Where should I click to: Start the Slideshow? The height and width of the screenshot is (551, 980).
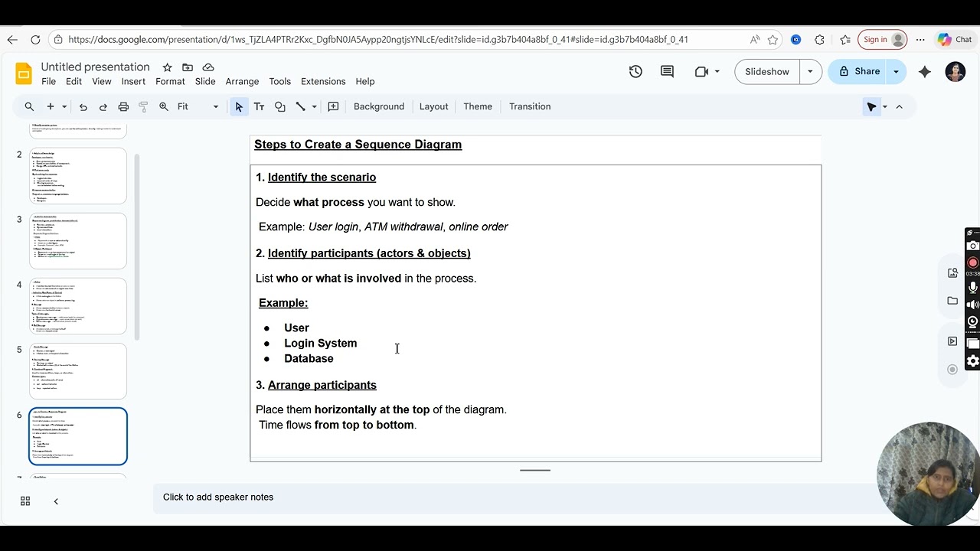point(767,71)
